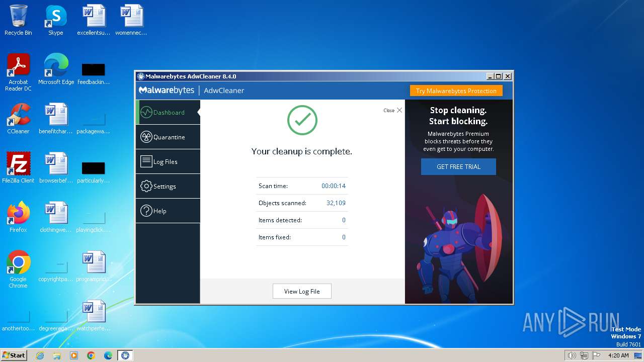Select the benefitchar... Word document icon
The width and height of the screenshot is (644, 362).
pyautogui.click(x=56, y=119)
